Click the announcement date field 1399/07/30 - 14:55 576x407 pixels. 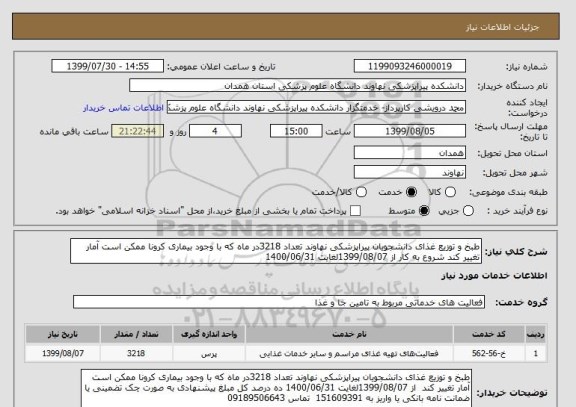pyautogui.click(x=108, y=66)
